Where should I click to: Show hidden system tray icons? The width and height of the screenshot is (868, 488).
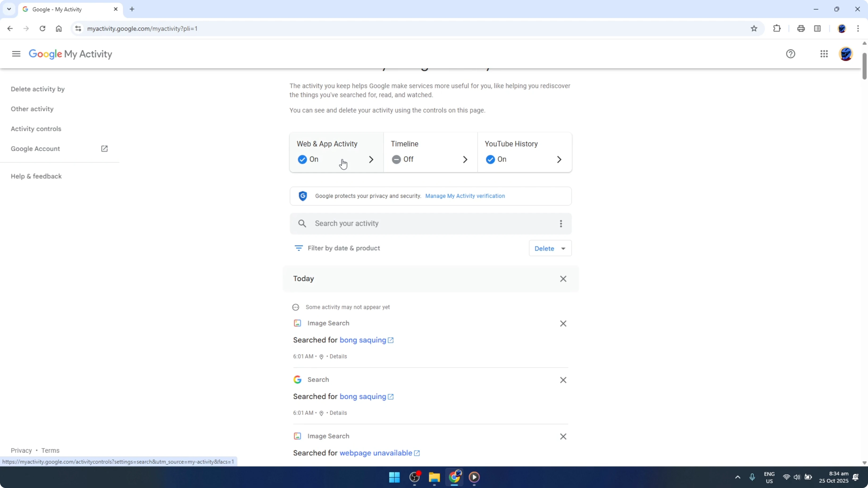click(x=738, y=477)
